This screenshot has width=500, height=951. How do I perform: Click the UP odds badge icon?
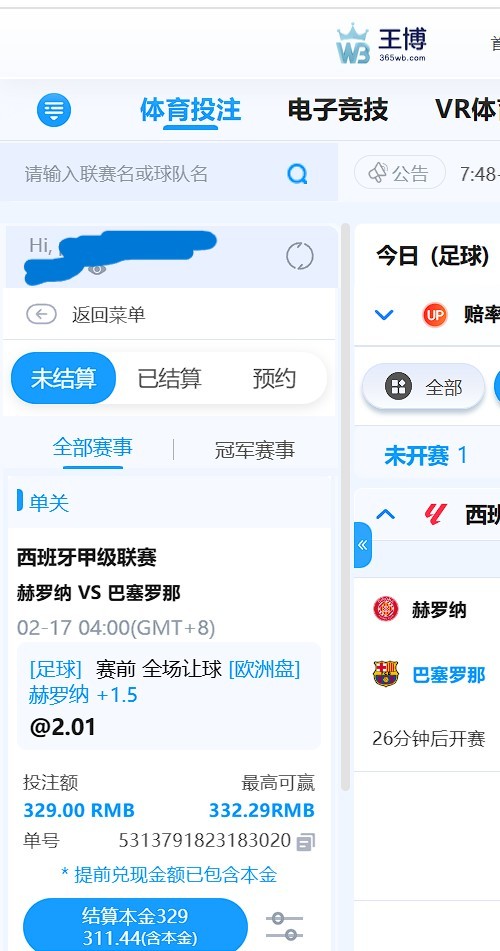434,315
